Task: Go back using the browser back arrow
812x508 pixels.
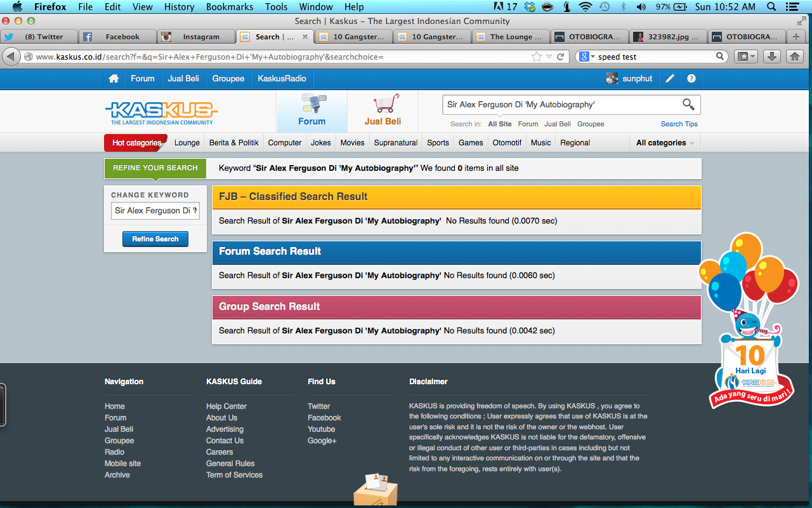Action: tap(11, 57)
